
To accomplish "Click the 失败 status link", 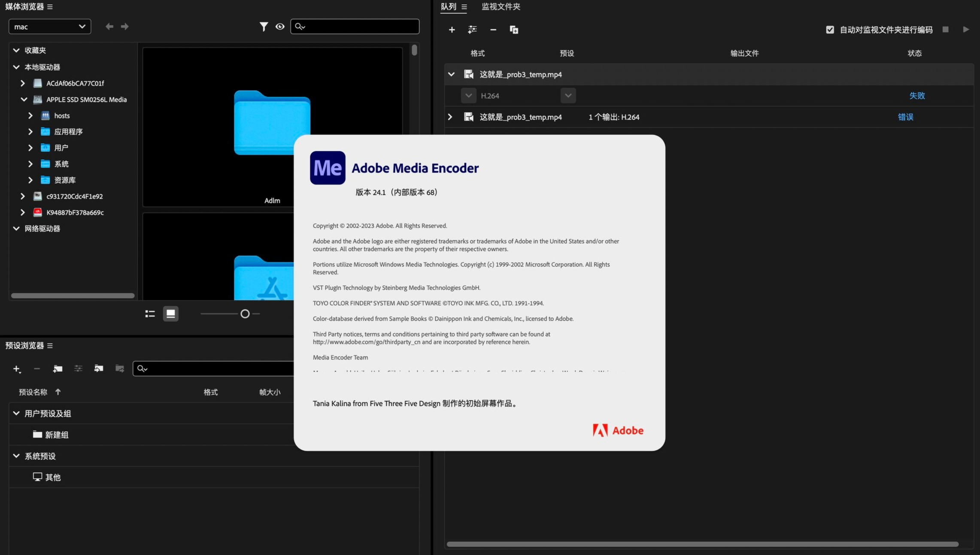I will (x=916, y=96).
